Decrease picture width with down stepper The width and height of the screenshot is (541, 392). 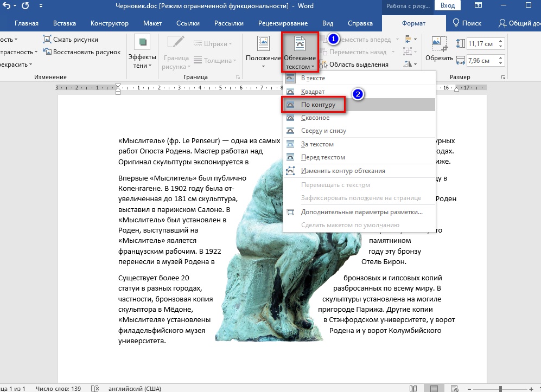[x=501, y=63]
